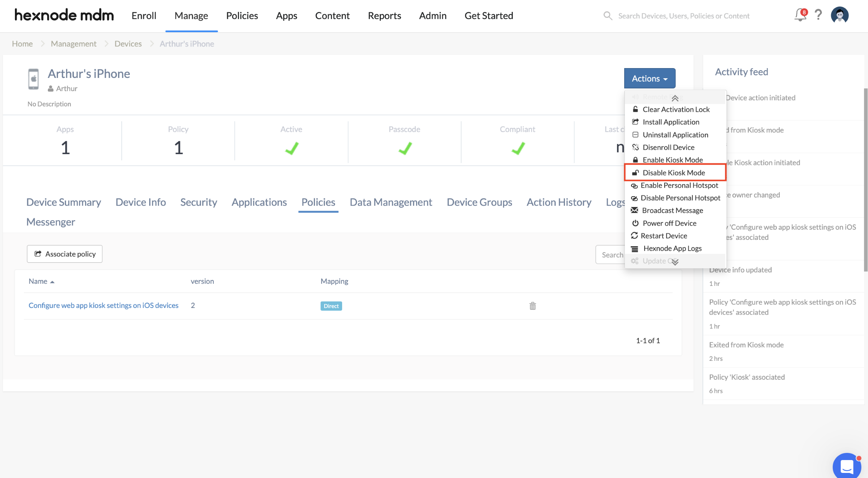Click the Broadcast Message envelope icon
Screen dimensions: 868x478
634,210
